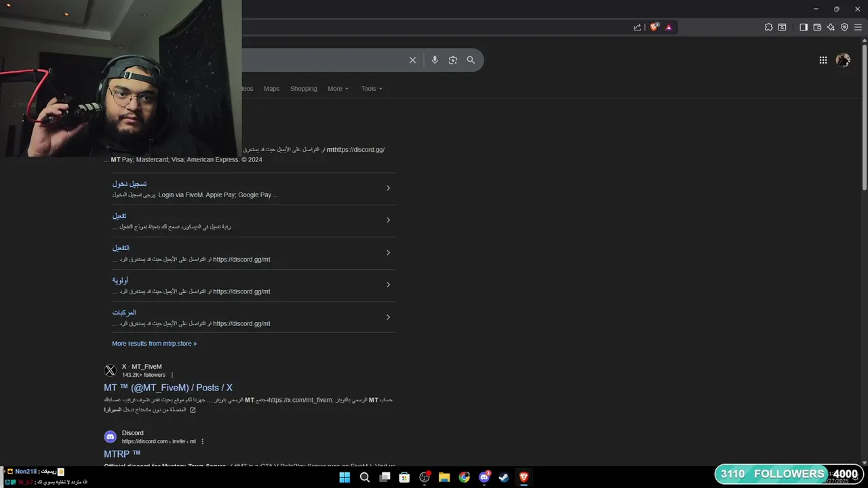Image resolution: width=868 pixels, height=488 pixels.
Task: Open the تفعيل sitelink
Action: [119, 216]
